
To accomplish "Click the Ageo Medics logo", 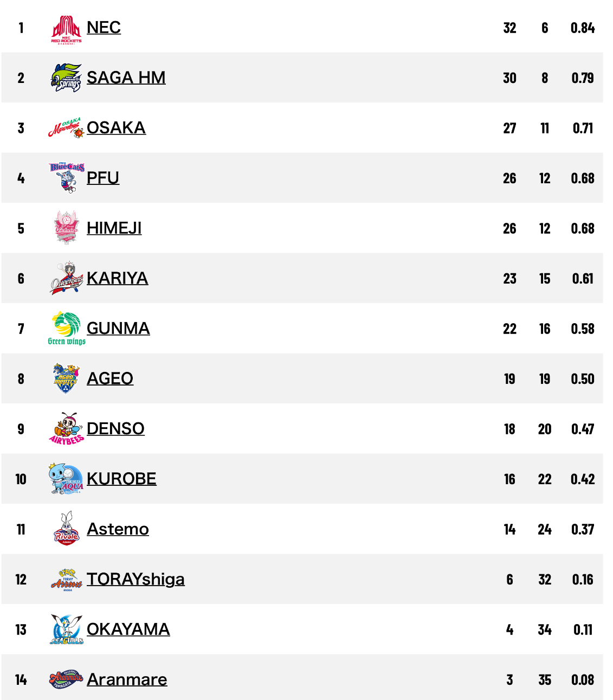I will click(67, 378).
